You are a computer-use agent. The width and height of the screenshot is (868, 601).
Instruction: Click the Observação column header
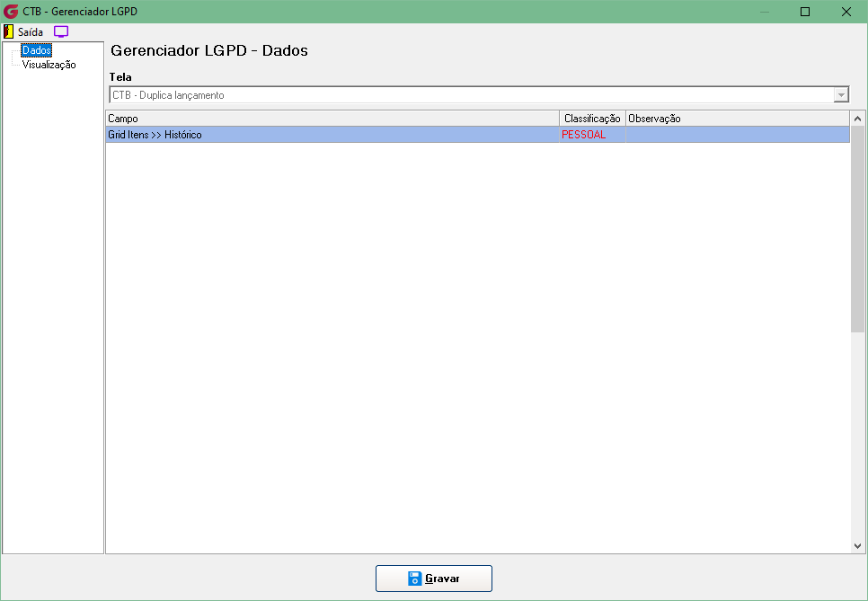click(x=738, y=119)
